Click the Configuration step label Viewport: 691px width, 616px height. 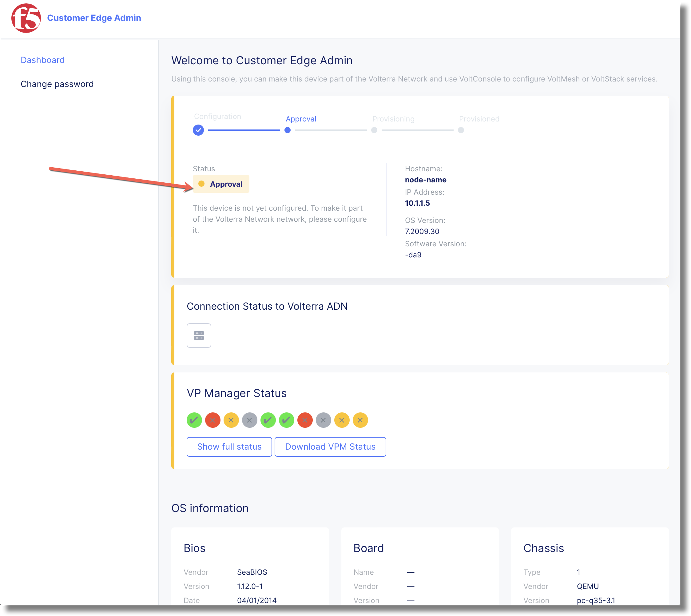coord(218,117)
